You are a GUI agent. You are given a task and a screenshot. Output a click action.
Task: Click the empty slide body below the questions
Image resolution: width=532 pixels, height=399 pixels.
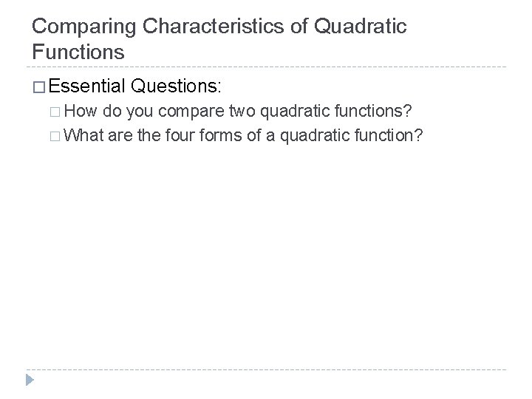tap(266, 251)
